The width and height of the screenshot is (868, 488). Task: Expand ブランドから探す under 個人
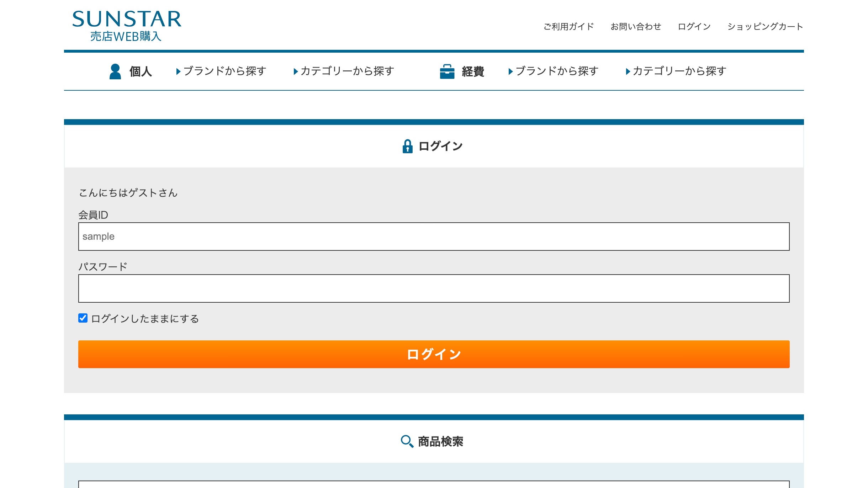click(224, 71)
